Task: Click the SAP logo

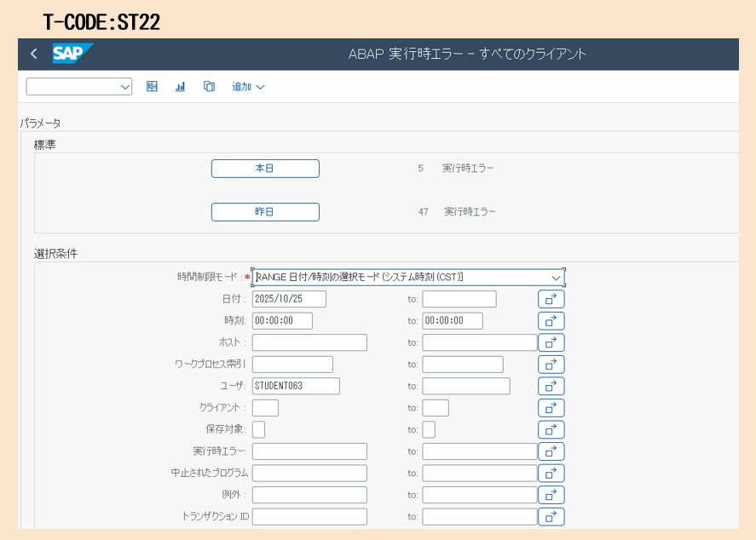Action: click(x=72, y=54)
